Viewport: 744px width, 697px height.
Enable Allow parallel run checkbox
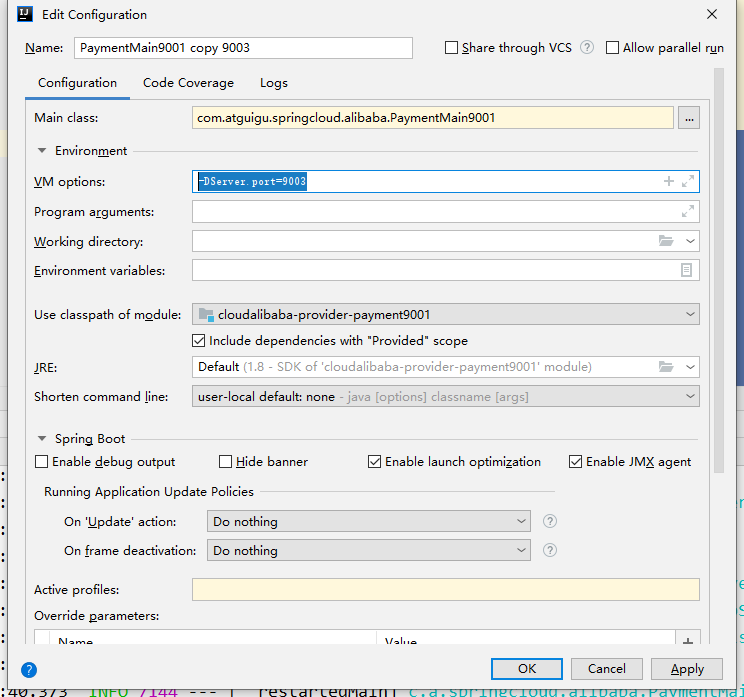613,47
